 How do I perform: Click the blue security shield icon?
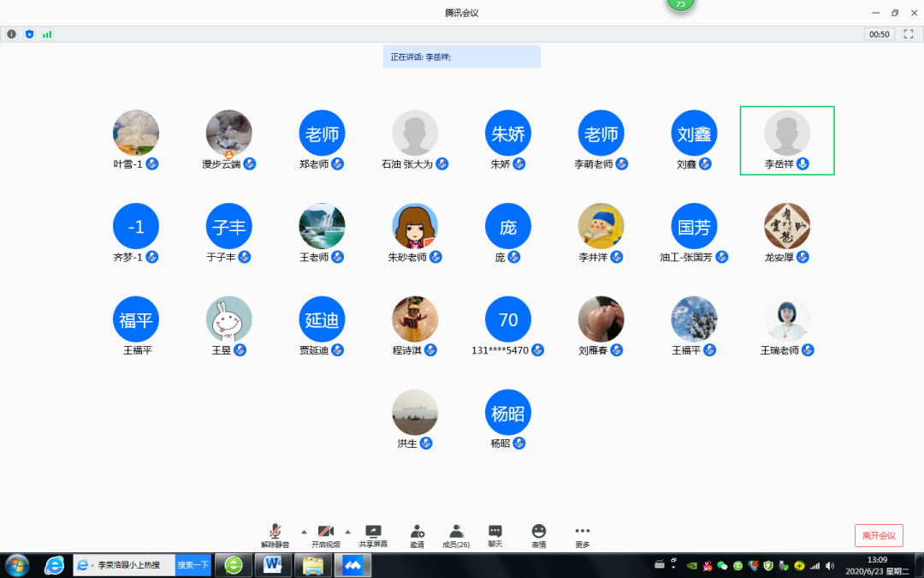[x=29, y=34]
